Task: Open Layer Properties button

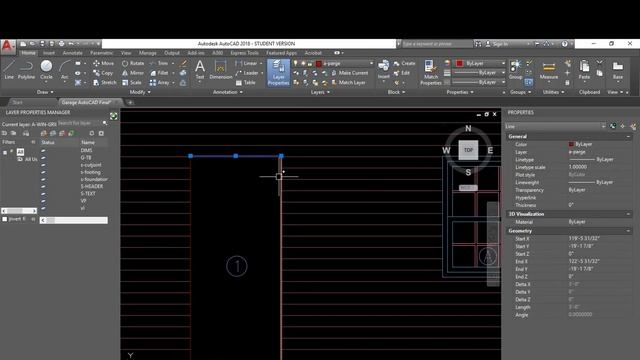Action: (x=278, y=73)
